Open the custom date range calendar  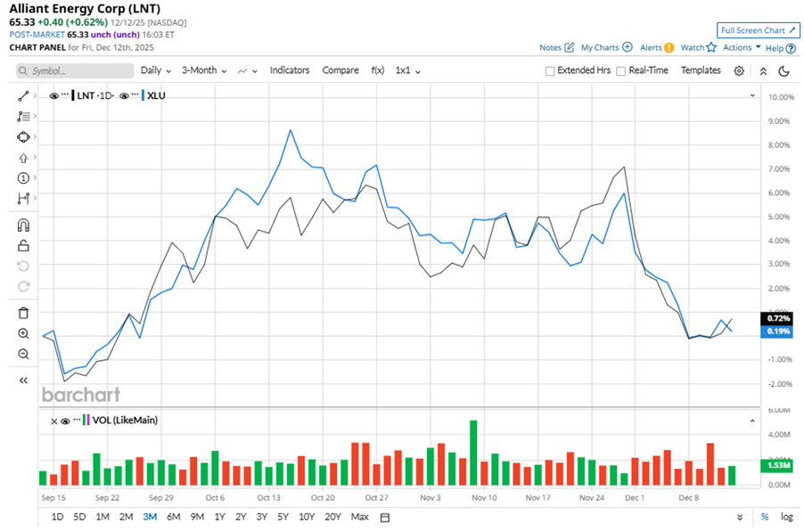385,518
